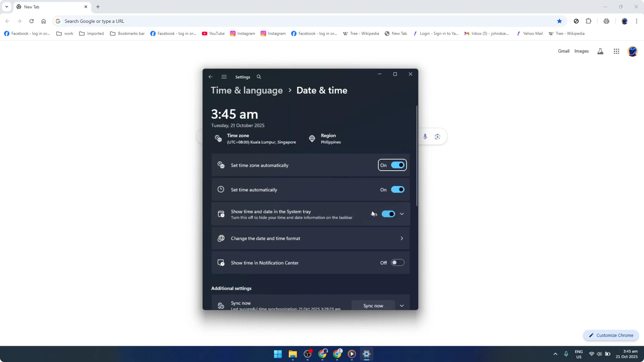Open Google Lens image search
The height and width of the screenshot is (362, 644).
(437, 136)
